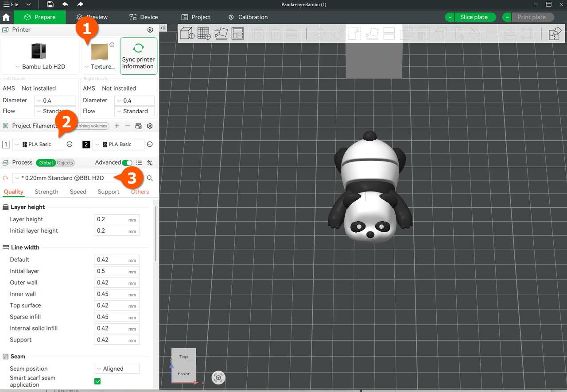Viewport: 567px width, 392px height.
Task: Select the Text shape tool
Action: pos(458,34)
